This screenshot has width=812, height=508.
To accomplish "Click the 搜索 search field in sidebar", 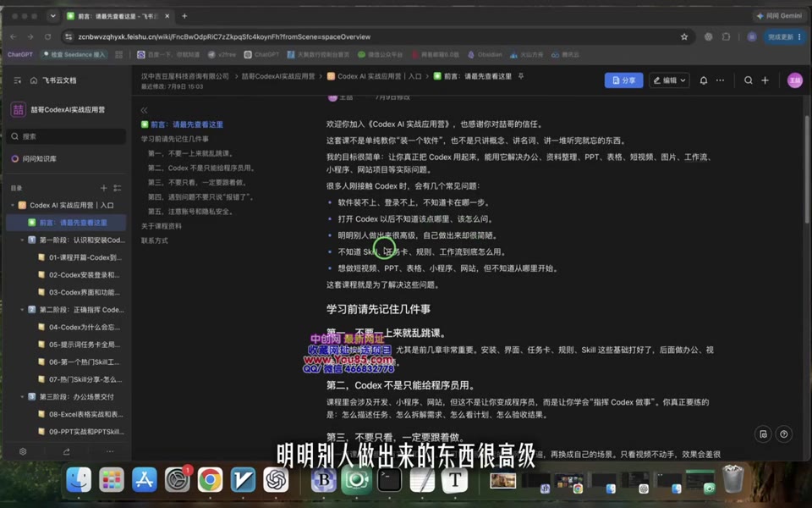I will pyautogui.click(x=66, y=136).
